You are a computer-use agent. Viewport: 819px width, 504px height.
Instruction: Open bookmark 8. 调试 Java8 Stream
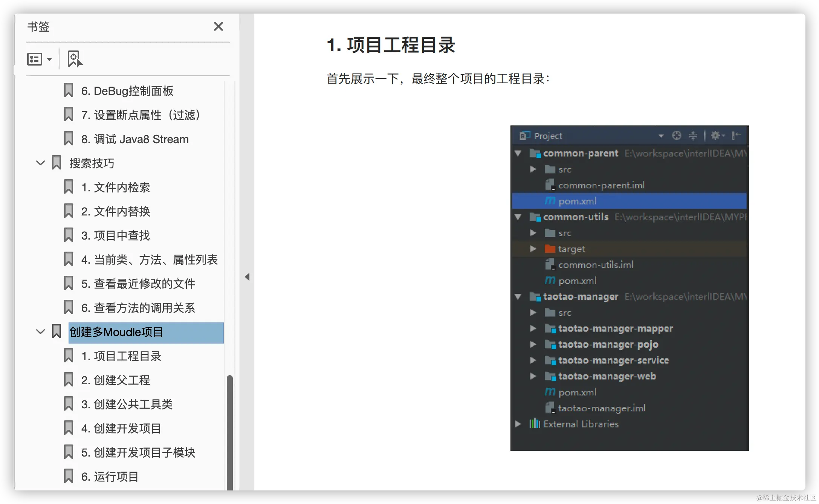point(135,139)
